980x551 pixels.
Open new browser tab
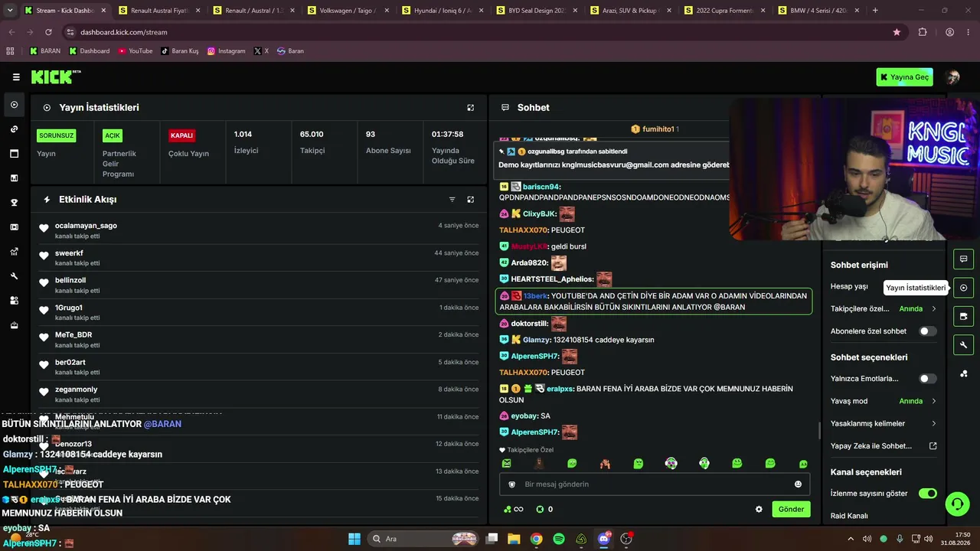[x=875, y=11]
